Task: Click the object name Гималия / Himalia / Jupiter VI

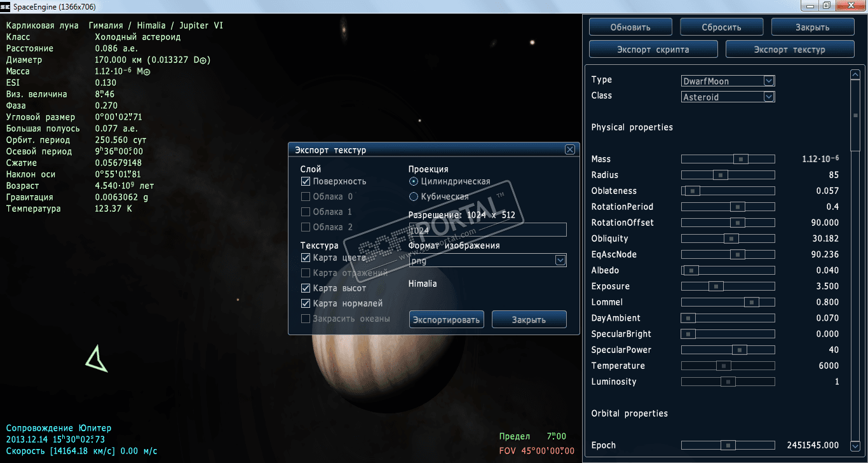Action: [x=156, y=25]
